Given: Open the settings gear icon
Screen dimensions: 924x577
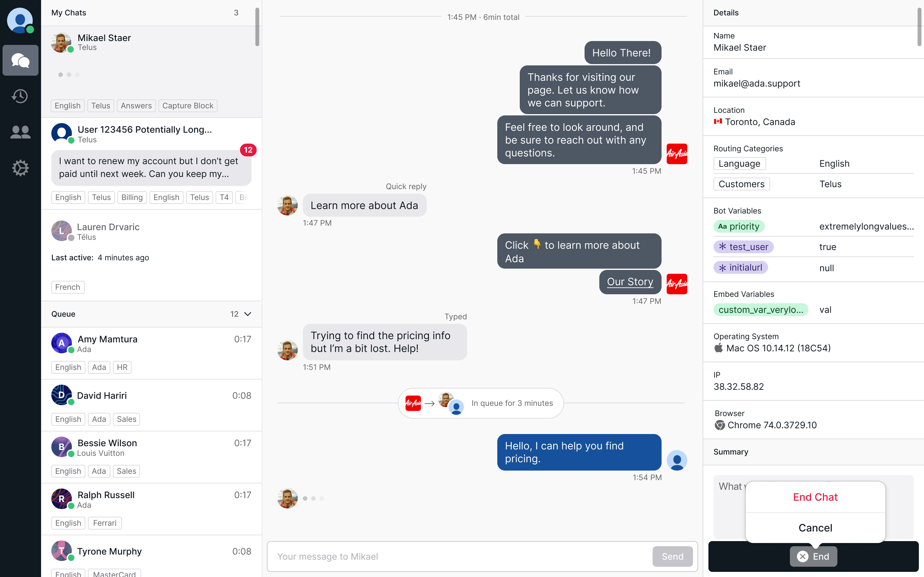Looking at the screenshot, I should [20, 168].
